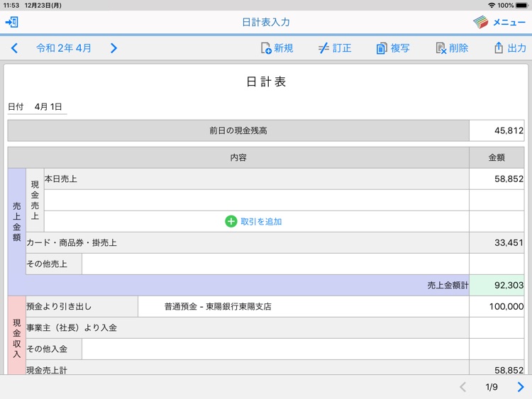Open the メニュー menu
This screenshot has width=532, height=399.
coord(509,23)
